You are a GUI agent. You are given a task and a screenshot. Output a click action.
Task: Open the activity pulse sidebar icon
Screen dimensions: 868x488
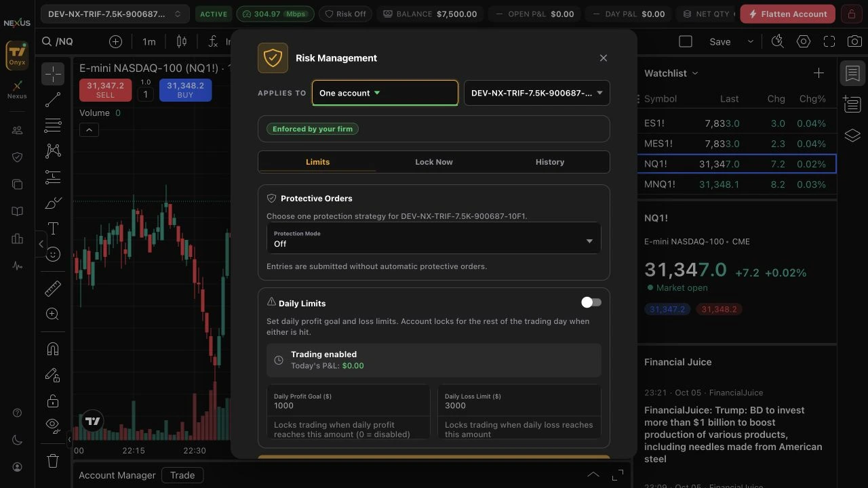[x=18, y=266]
